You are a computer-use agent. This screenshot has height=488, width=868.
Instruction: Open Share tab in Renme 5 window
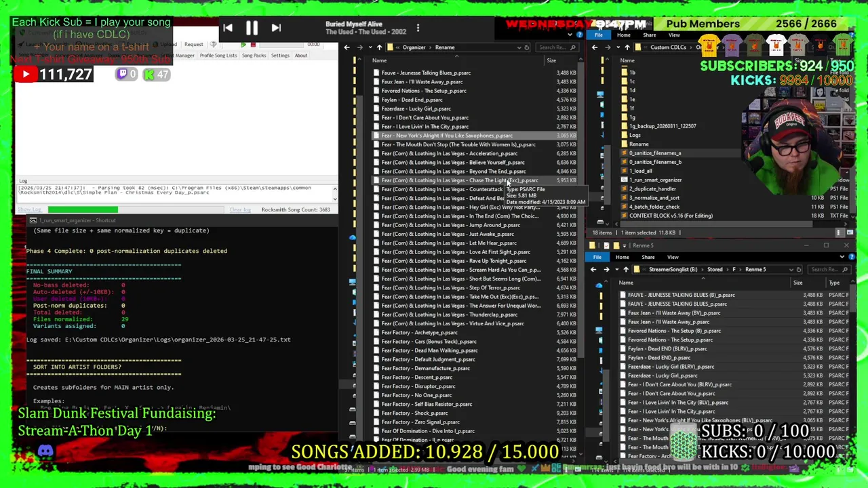click(648, 257)
